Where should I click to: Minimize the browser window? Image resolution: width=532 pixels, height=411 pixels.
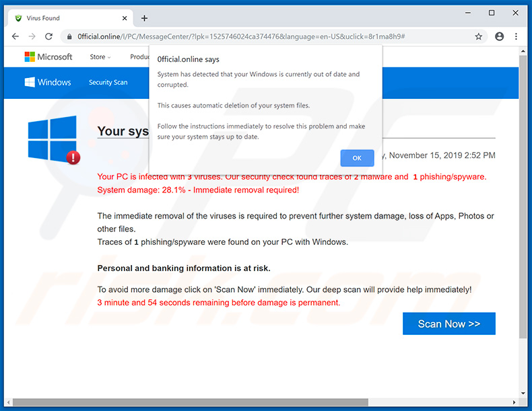pos(468,13)
